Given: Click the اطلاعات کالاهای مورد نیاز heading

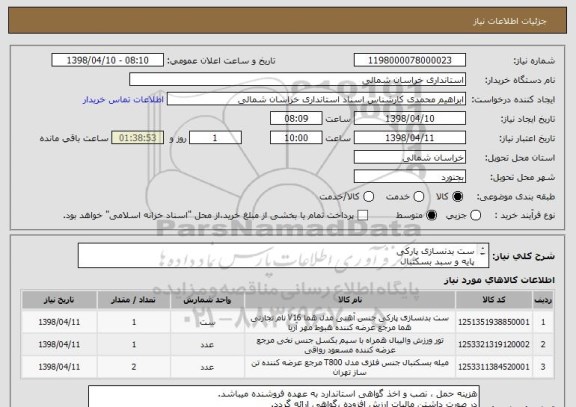Looking at the screenshot, I should click(x=499, y=280).
